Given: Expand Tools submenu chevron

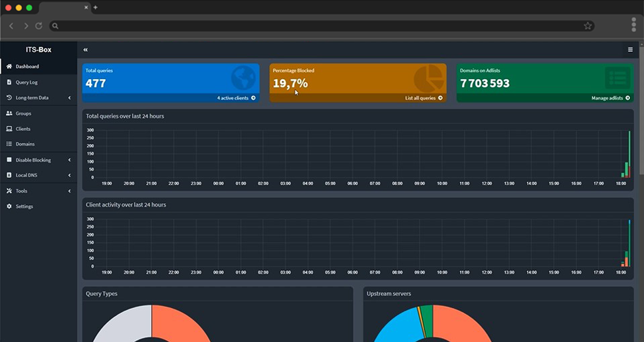Looking at the screenshot, I should click(69, 191).
